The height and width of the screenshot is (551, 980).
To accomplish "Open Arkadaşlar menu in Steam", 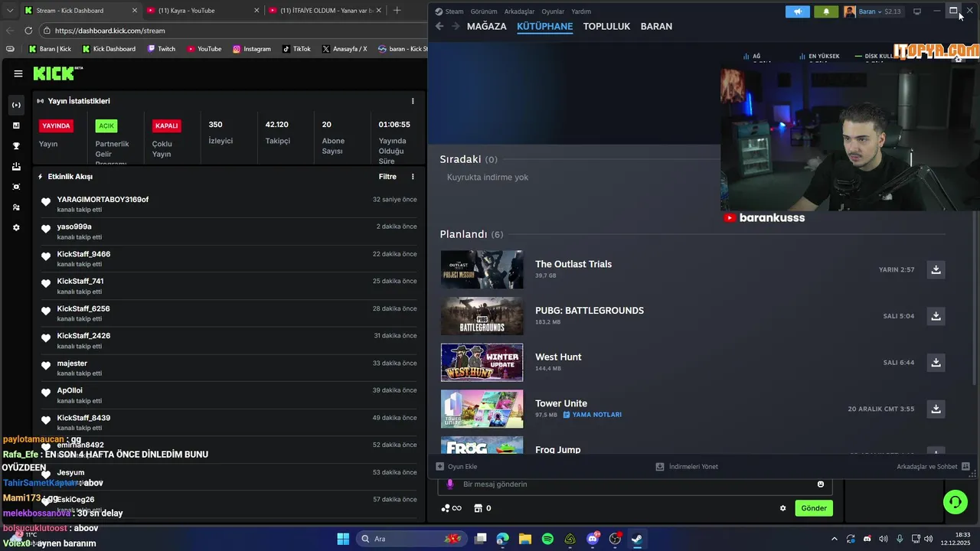I will (519, 11).
